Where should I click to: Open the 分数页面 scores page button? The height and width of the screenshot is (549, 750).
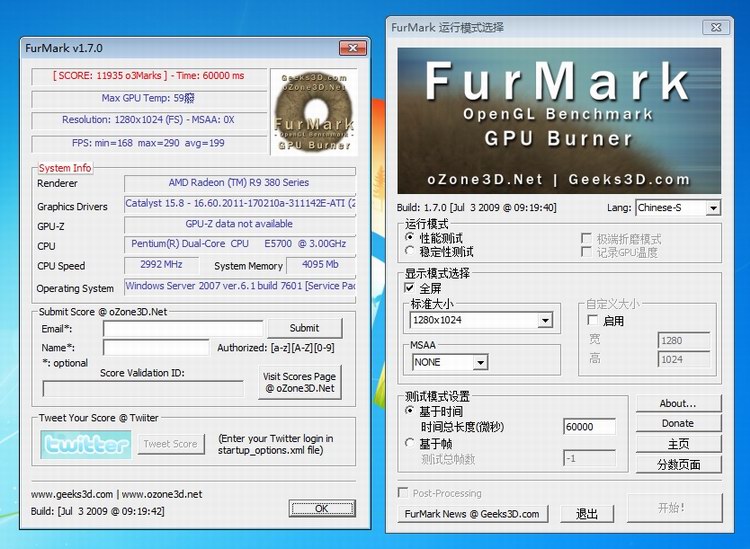678,464
